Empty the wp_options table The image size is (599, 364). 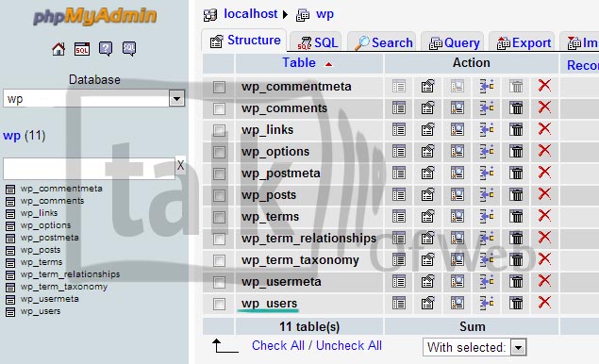[516, 152]
